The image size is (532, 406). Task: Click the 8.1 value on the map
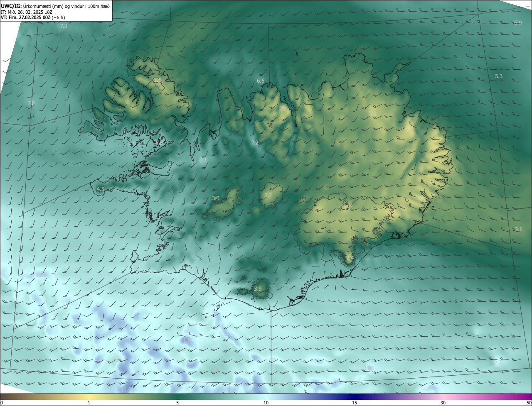tap(203, 160)
